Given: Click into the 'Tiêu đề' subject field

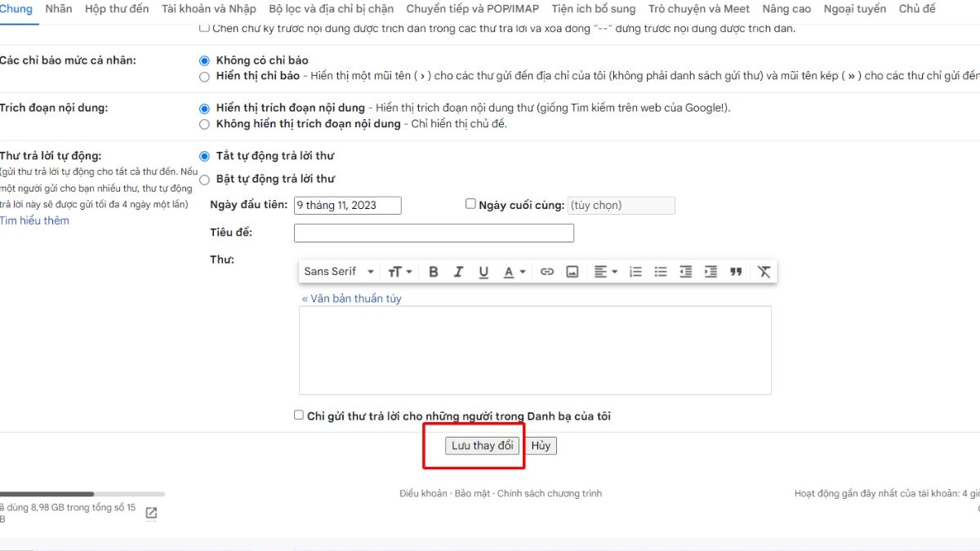Looking at the screenshot, I should (434, 233).
